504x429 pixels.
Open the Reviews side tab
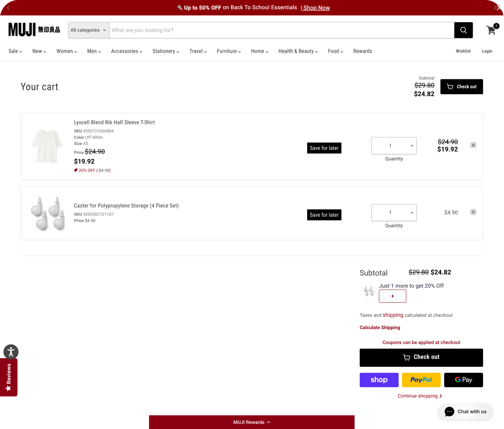tap(8, 377)
